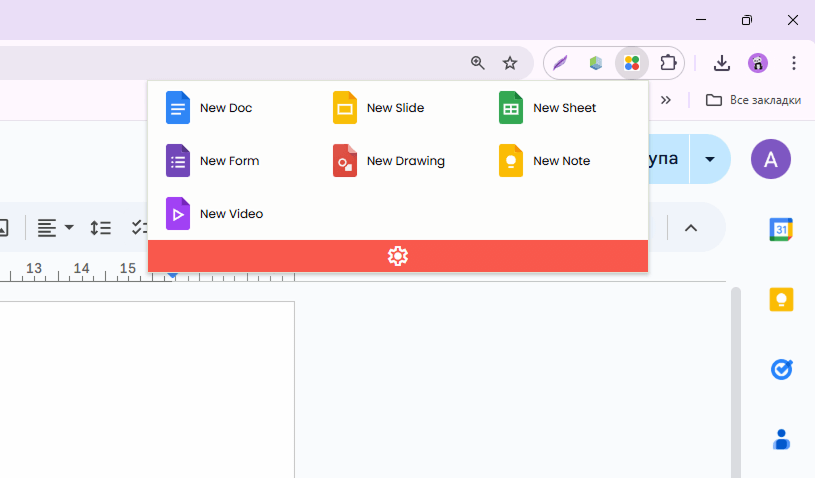Launch New Video creation
Screen dimensions: 815x478
[x=214, y=214]
